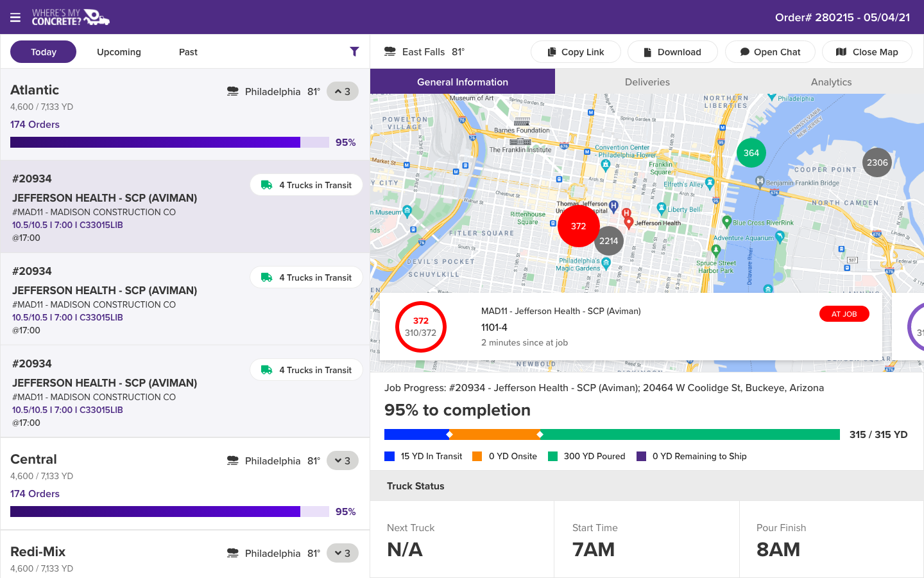Click the East Falls weather cloud icon
Image resolution: width=924 pixels, height=578 pixels.
[389, 51]
